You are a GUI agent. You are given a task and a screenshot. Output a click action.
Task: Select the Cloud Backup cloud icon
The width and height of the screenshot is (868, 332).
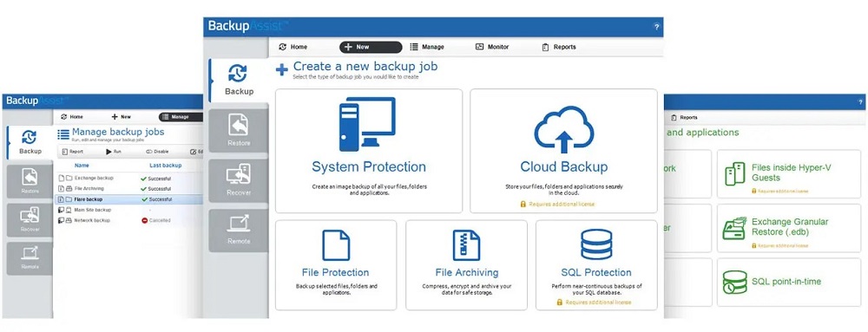563,130
